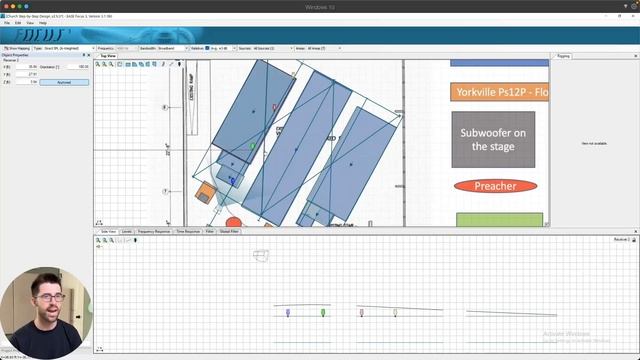Select the red receiver in Top View
This screenshot has height=360, width=640.
(275, 107)
